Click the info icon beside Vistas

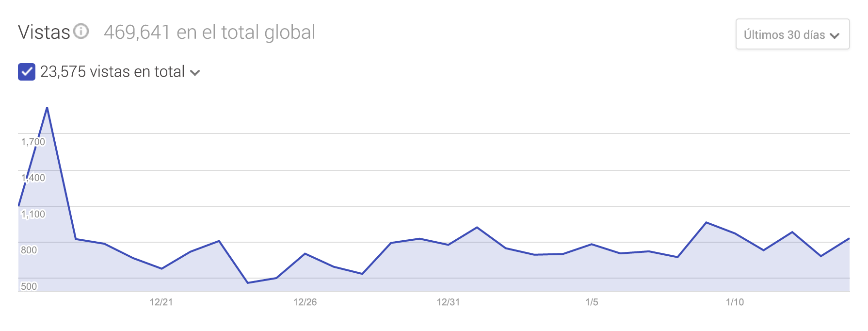point(81,31)
